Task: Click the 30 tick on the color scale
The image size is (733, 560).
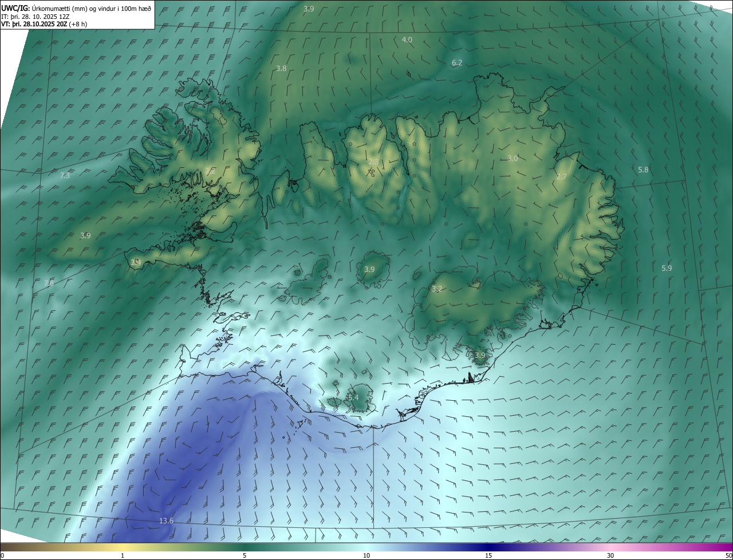Action: (610, 555)
